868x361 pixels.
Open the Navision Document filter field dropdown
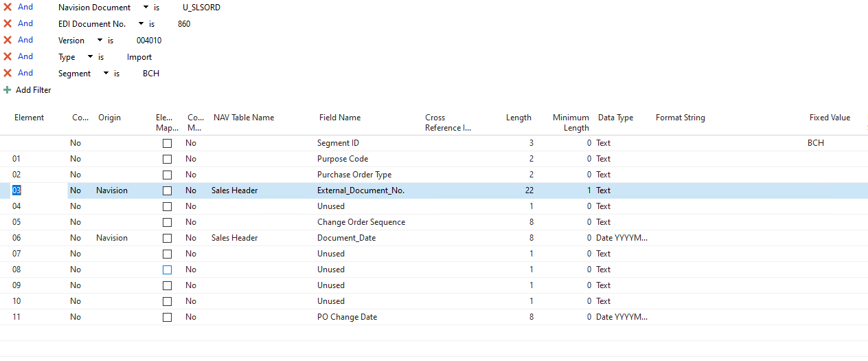[146, 8]
